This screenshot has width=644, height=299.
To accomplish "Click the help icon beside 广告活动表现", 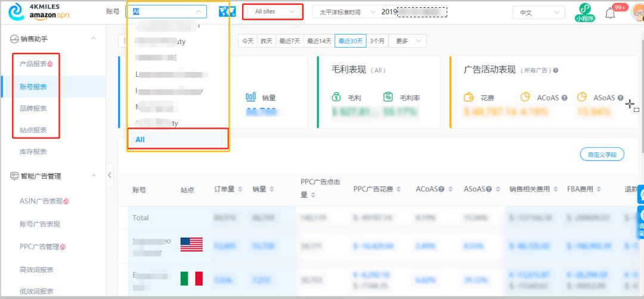I will (x=555, y=70).
